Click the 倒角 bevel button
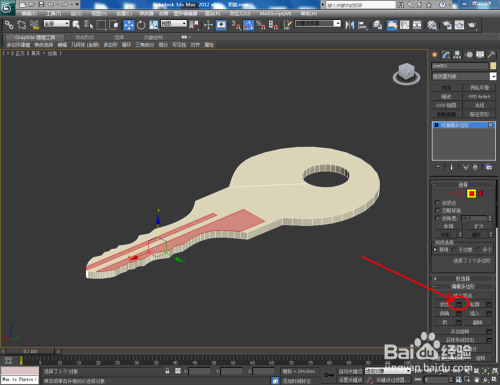The width and height of the screenshot is (500, 385). [445, 313]
